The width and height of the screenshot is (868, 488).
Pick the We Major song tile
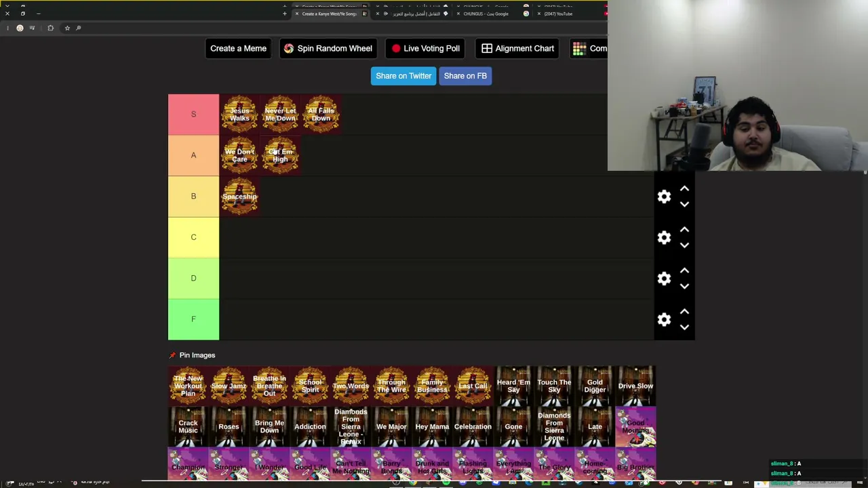tap(391, 427)
